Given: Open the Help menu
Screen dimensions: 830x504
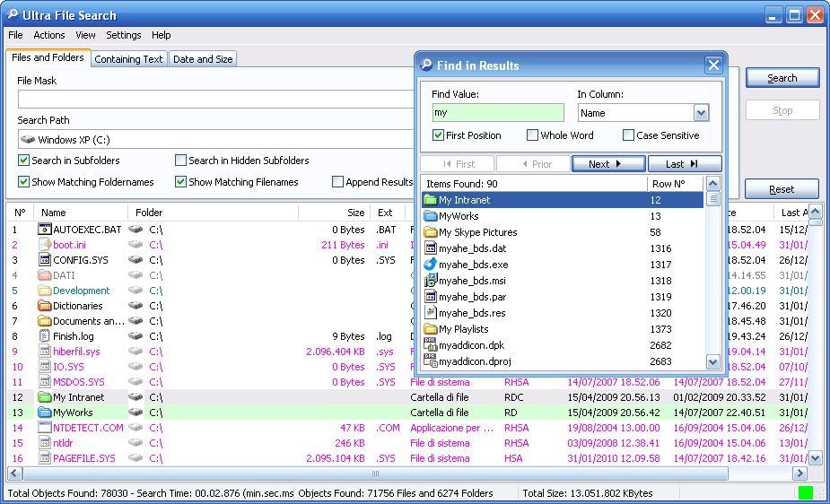Looking at the screenshot, I should [x=161, y=35].
